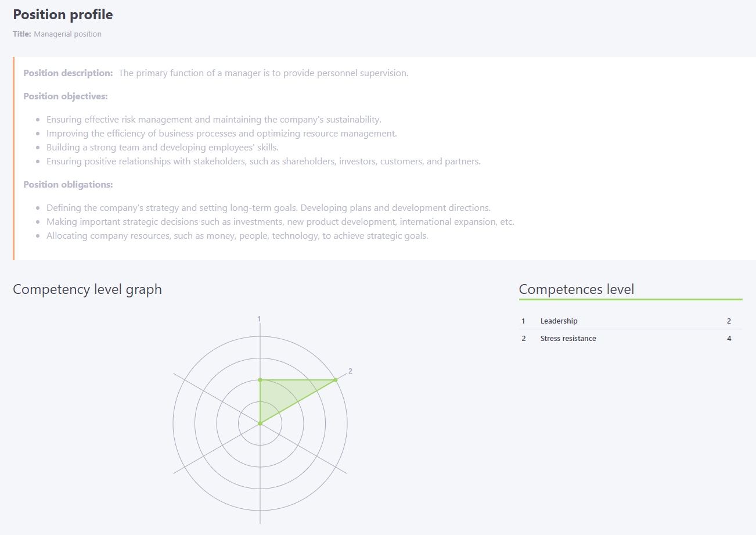Viewport: 756px width, 535px height.
Task: Select the company's strategy obligation bullet
Action: click(268, 208)
